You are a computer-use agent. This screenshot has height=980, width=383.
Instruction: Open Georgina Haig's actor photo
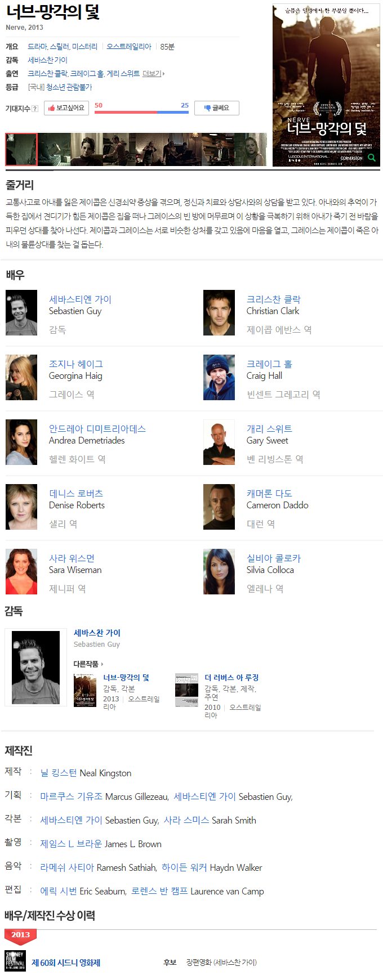point(21,378)
